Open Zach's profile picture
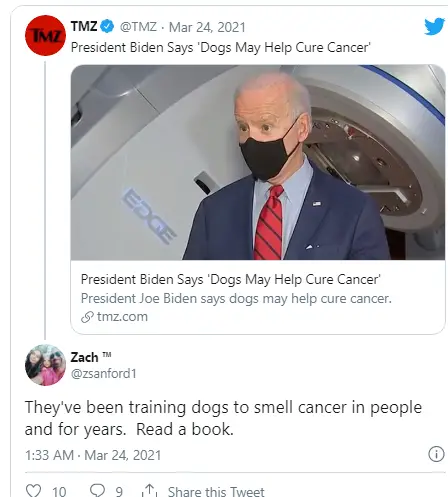The height and width of the screenshot is (497, 448). 45,365
